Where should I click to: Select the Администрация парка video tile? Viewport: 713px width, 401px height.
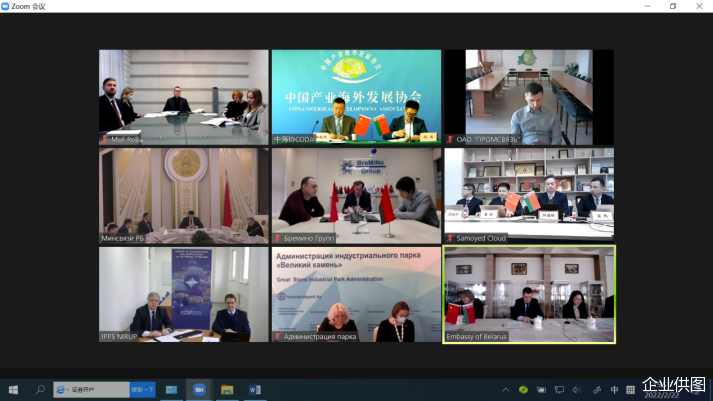[x=356, y=294]
